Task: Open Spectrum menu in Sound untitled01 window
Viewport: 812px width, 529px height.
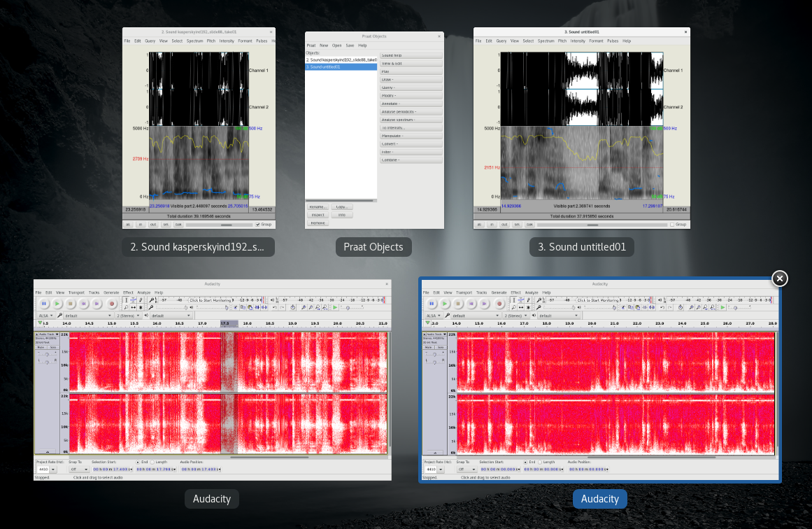Action: (x=546, y=41)
